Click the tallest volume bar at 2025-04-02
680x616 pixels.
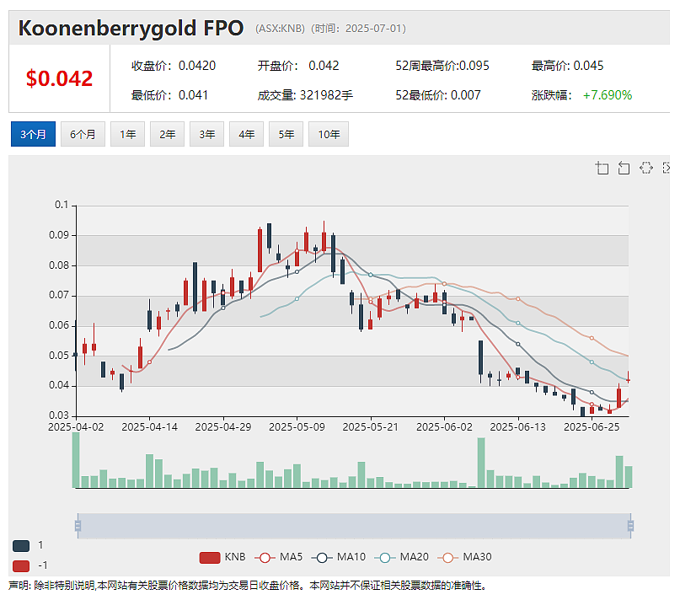pyautogui.click(x=76, y=460)
